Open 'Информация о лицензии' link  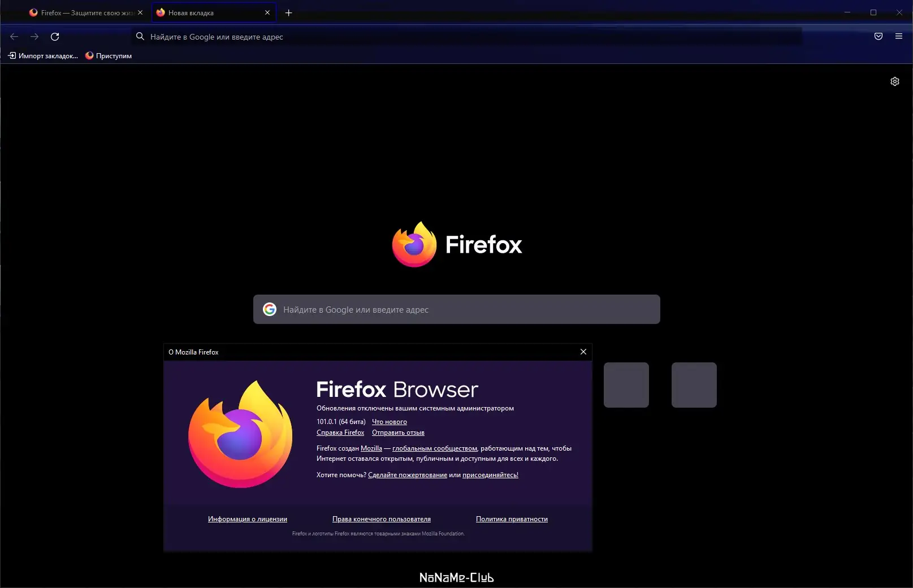pyautogui.click(x=248, y=519)
